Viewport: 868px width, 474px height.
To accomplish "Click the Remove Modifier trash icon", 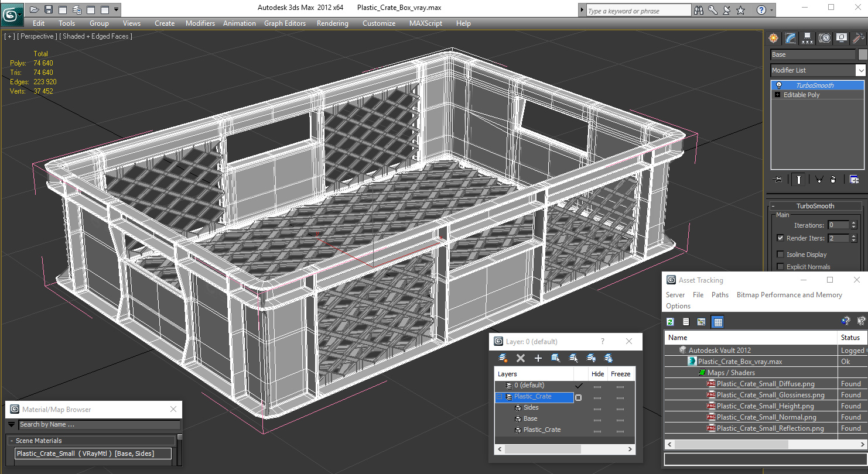I will pyautogui.click(x=833, y=179).
